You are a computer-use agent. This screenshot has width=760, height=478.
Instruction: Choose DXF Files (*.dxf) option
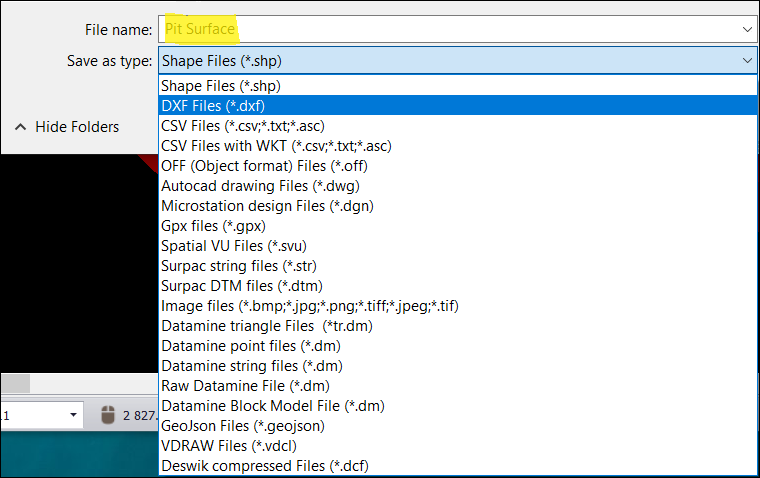(212, 106)
